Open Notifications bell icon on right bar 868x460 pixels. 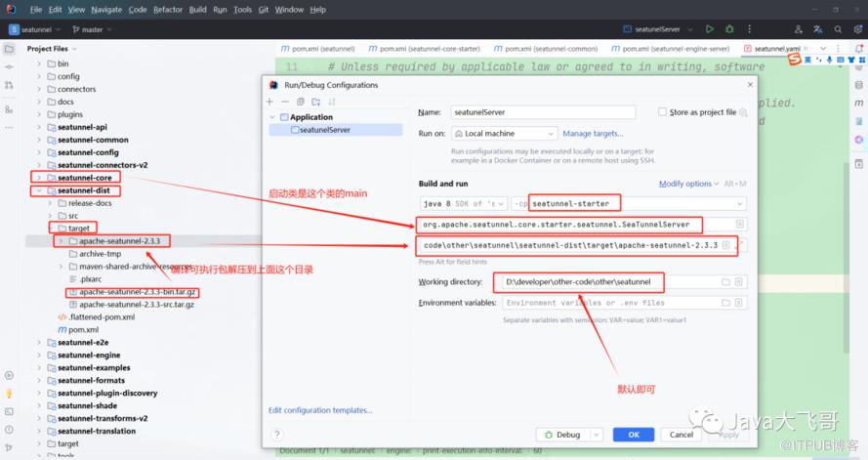coord(858,49)
